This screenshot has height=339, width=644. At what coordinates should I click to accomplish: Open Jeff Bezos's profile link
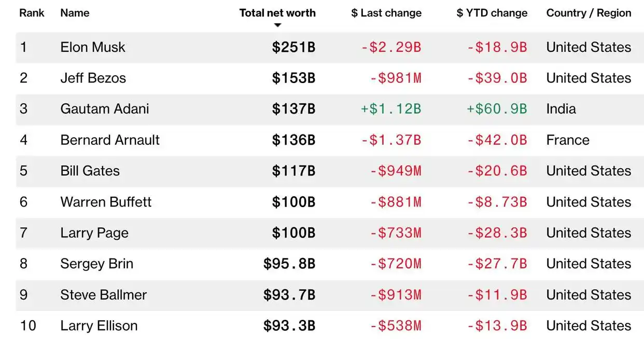[x=93, y=78]
